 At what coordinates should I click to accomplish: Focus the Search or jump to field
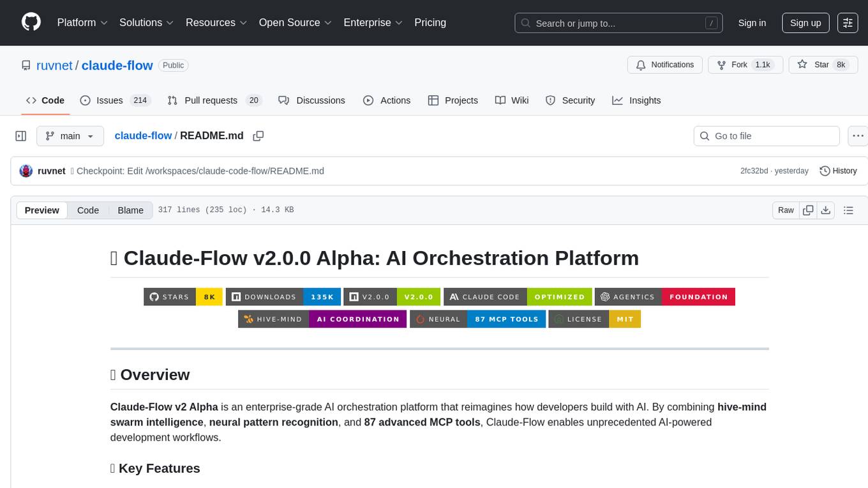(619, 23)
